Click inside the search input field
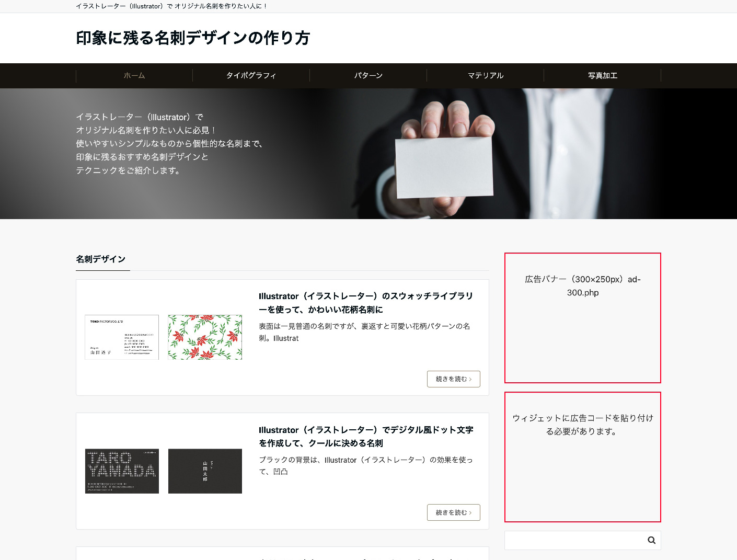The height and width of the screenshot is (560, 737). (570, 540)
